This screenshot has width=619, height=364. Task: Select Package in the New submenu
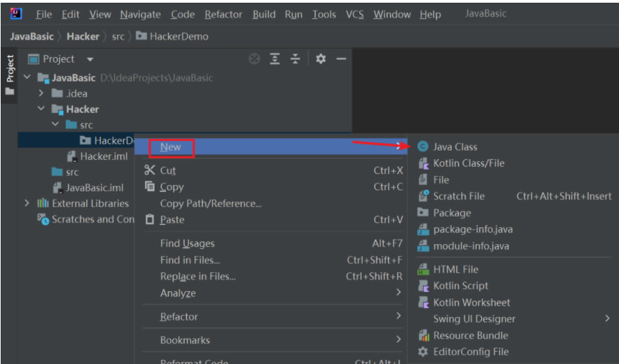coord(452,213)
